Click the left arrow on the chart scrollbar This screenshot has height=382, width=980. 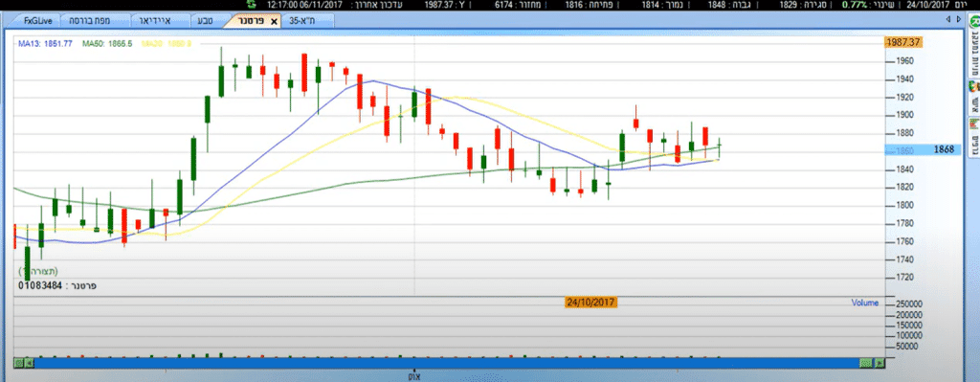(x=29, y=363)
